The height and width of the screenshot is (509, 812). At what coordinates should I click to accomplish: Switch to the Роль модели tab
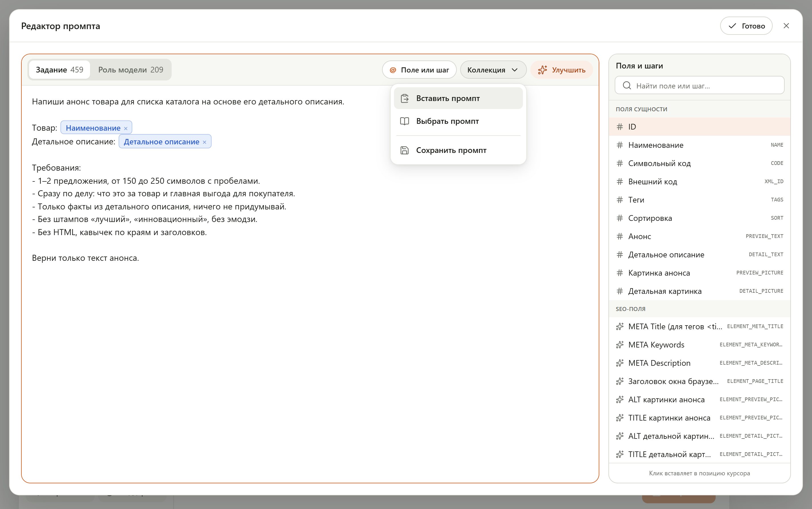point(131,70)
